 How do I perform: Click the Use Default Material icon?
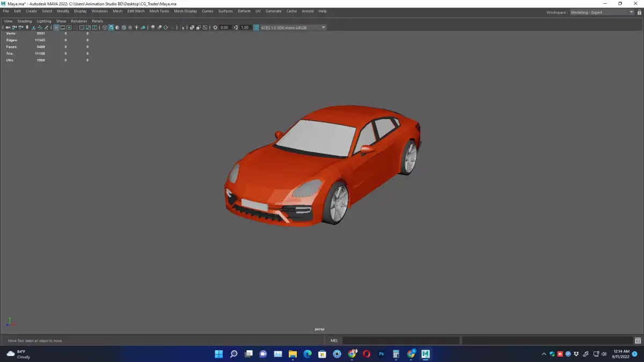tap(117, 27)
